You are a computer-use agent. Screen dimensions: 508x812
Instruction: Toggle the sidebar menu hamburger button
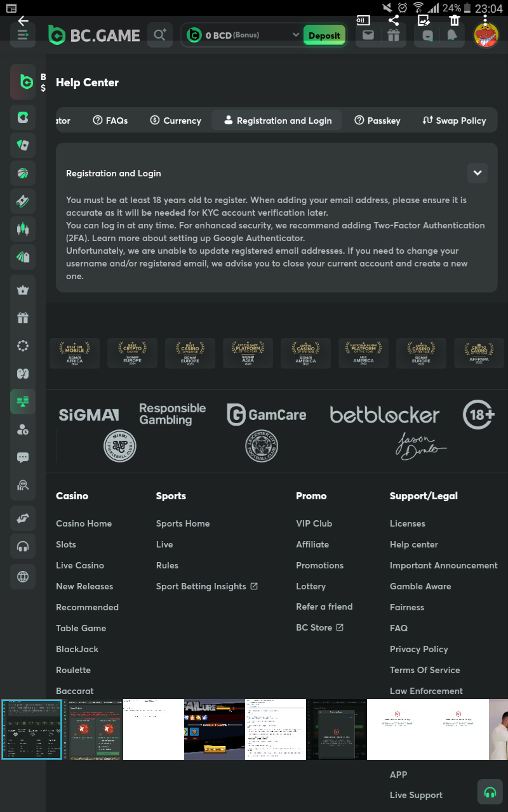click(x=23, y=35)
